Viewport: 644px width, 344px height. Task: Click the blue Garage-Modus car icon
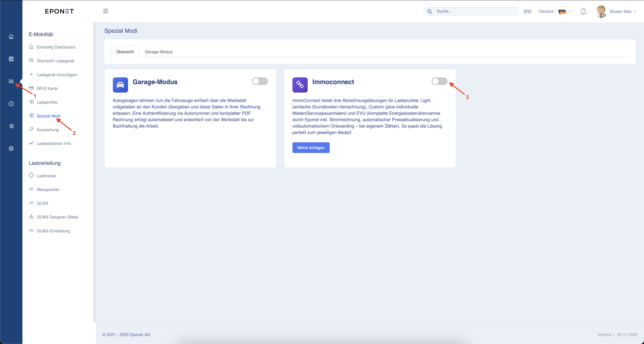pos(120,85)
